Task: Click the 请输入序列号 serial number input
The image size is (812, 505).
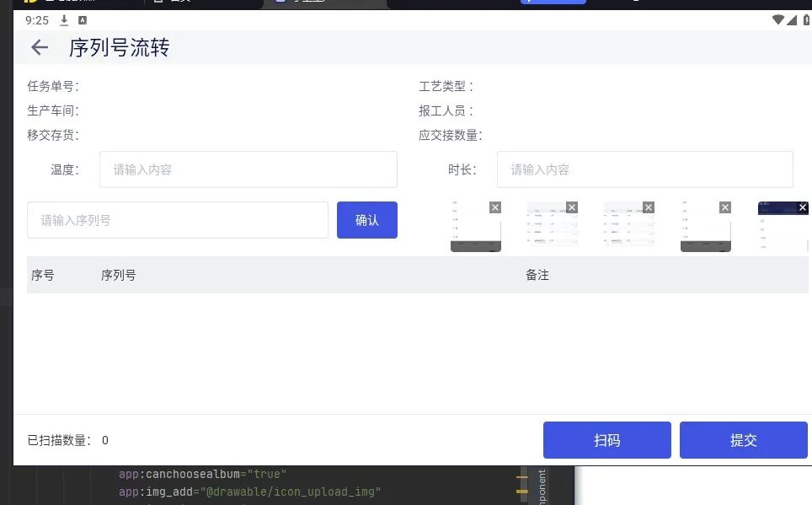Action: pyautogui.click(x=177, y=219)
